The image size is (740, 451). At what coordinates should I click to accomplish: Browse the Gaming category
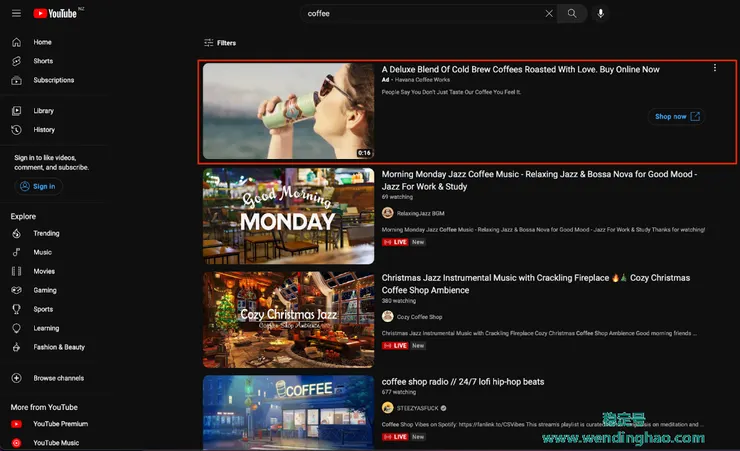(45, 290)
